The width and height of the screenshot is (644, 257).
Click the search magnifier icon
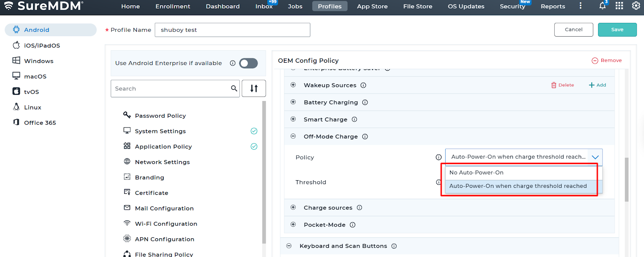(x=234, y=88)
